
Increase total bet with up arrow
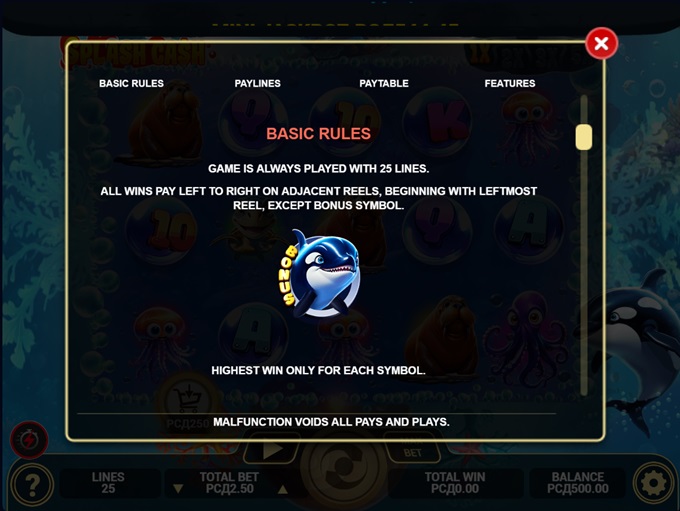click(x=283, y=489)
